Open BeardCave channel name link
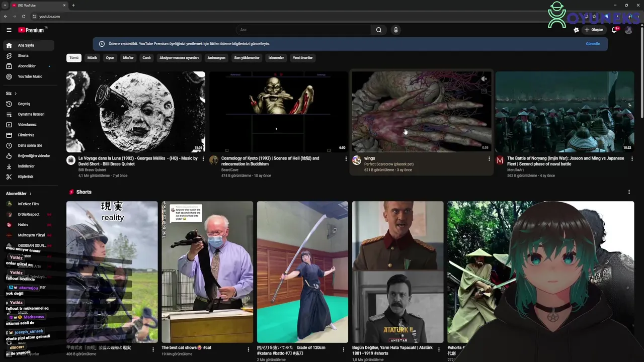The image size is (644, 362). [x=230, y=170]
